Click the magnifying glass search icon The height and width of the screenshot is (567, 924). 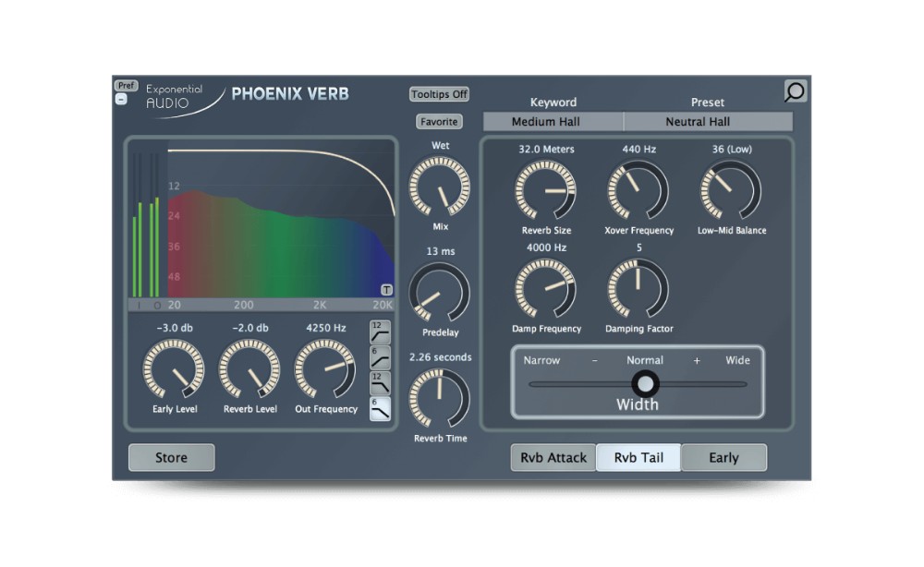[x=795, y=90]
